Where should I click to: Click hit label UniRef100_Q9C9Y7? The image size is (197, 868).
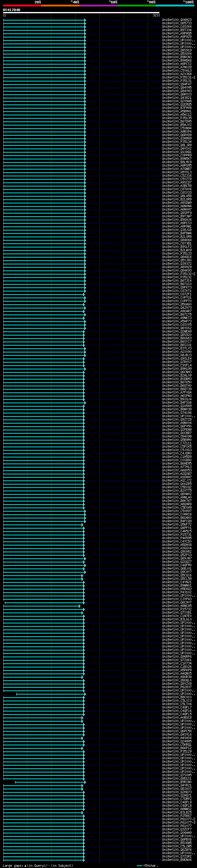pos(177,572)
